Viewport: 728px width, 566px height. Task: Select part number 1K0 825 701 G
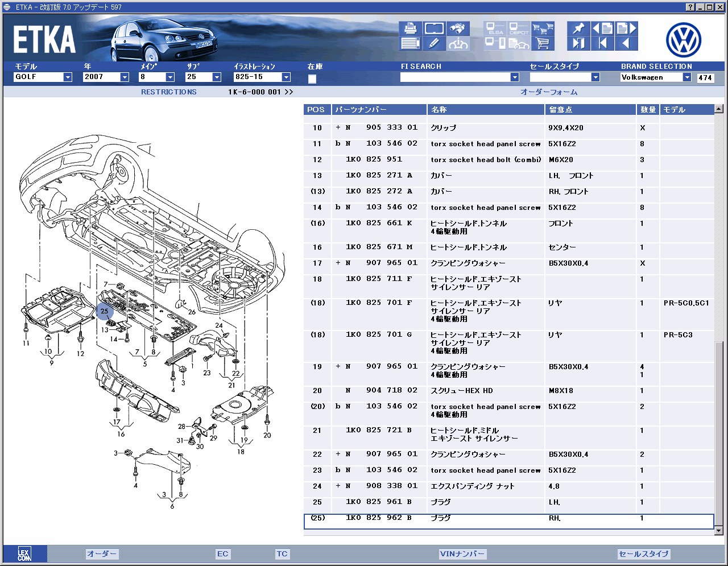tap(379, 335)
